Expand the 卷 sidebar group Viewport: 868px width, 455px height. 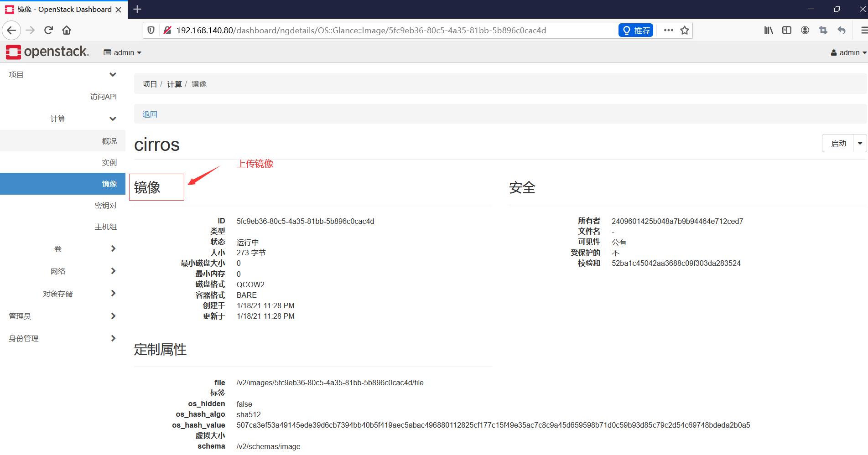point(62,249)
